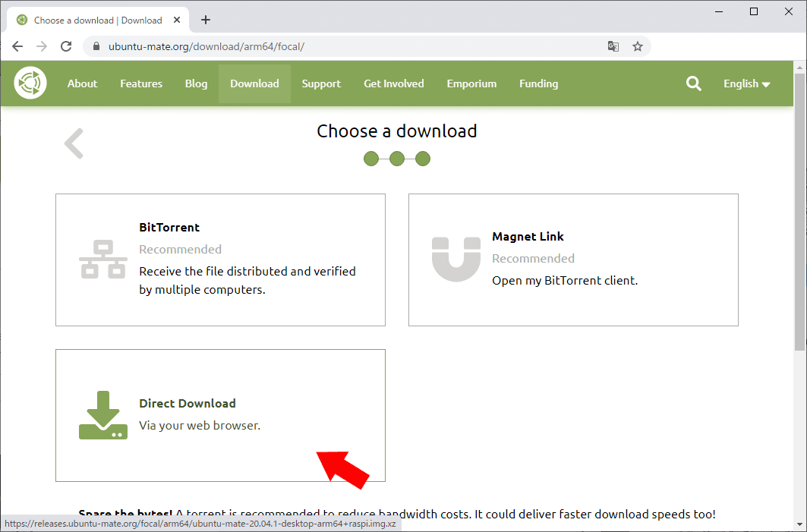Open the site search magnifier

tap(693, 83)
